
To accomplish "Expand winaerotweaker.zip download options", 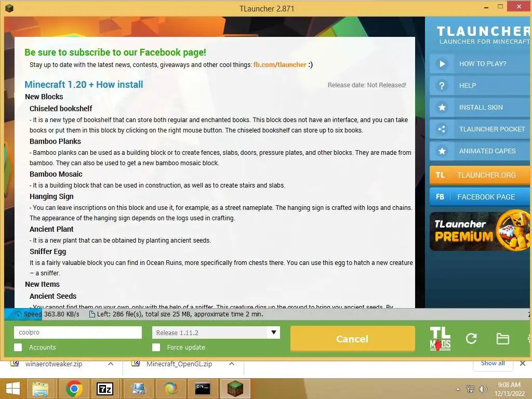I will click(x=110, y=364).
